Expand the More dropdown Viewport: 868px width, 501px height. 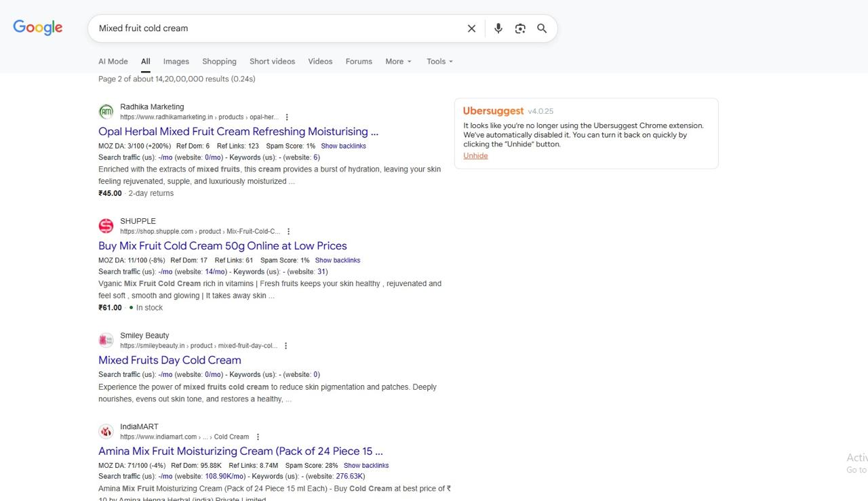click(x=398, y=61)
